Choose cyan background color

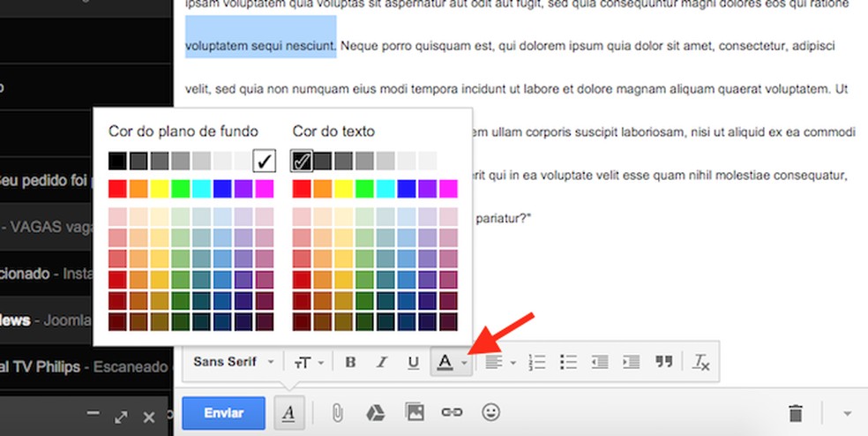(x=201, y=189)
